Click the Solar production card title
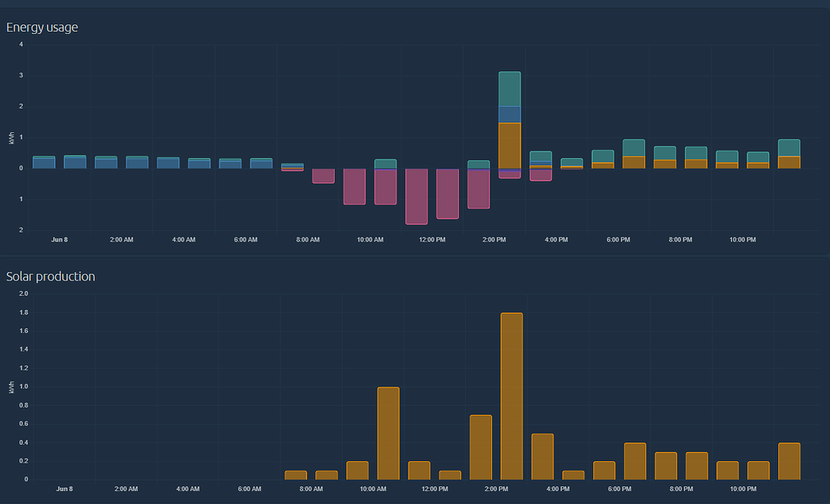This screenshot has height=504, width=830. [50, 276]
